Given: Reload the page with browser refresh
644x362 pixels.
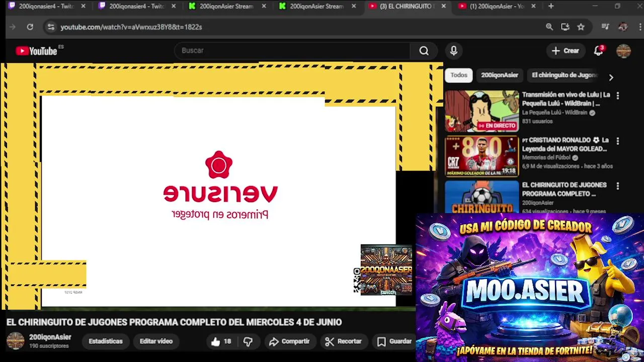Looking at the screenshot, I should point(30,27).
